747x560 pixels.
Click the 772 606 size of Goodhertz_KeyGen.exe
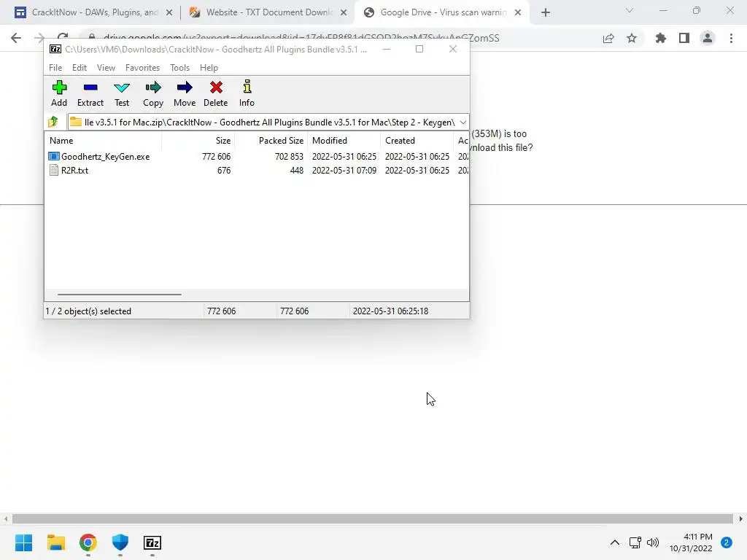point(216,156)
